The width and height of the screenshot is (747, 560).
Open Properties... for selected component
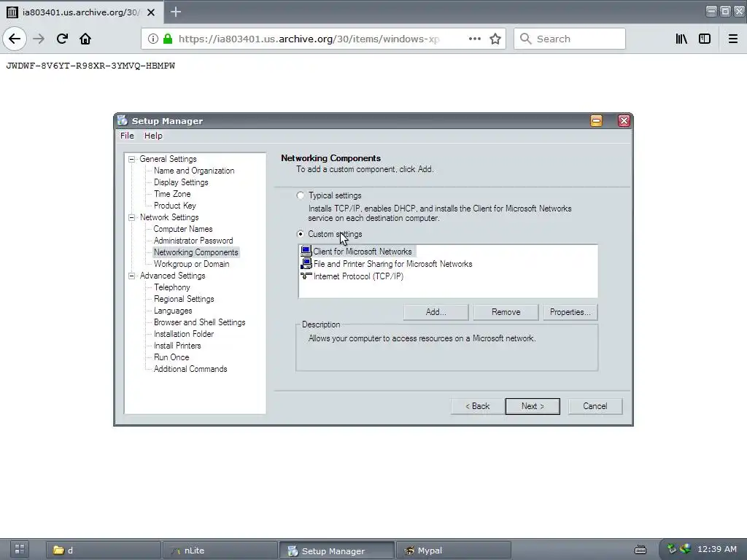[570, 312]
